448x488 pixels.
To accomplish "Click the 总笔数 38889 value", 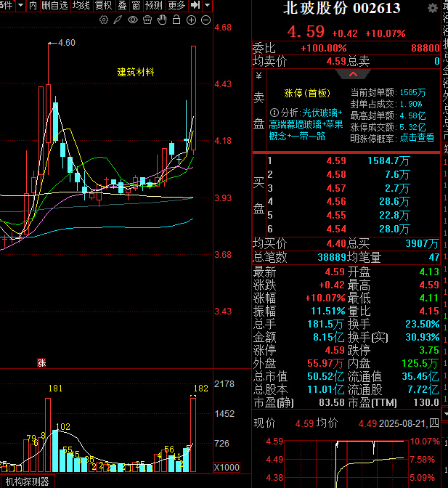I will [x=332, y=257].
